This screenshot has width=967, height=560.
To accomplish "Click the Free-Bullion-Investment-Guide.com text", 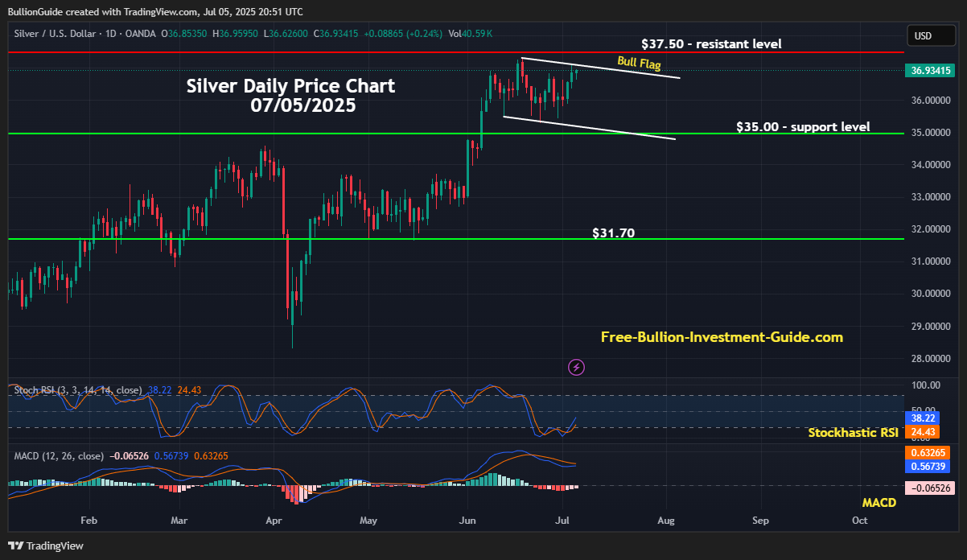I will (x=722, y=337).
